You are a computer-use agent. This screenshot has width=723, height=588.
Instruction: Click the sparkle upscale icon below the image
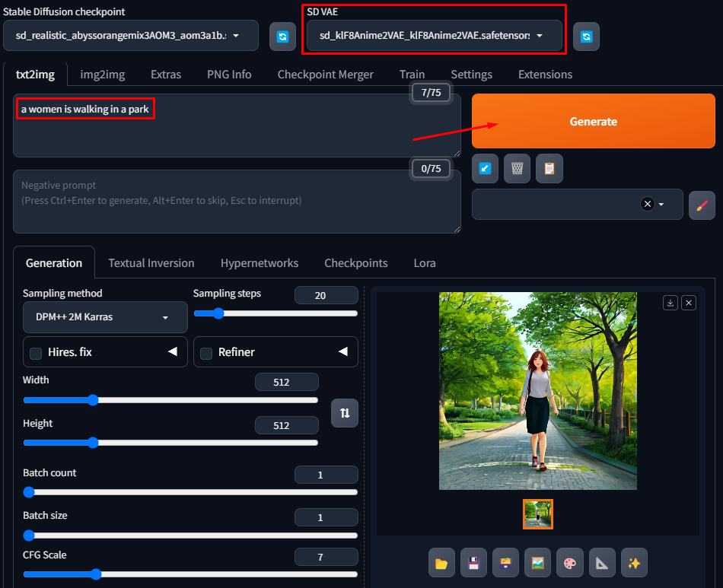click(633, 563)
